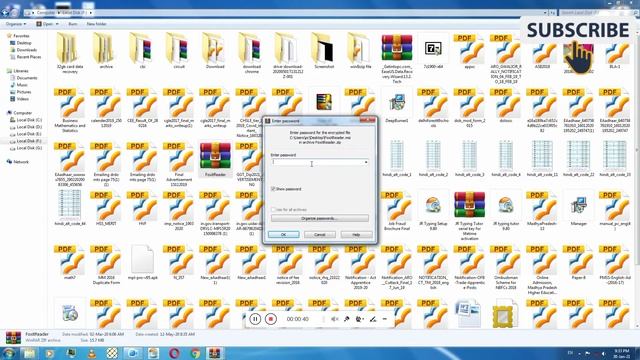The image size is (640, 360).
Task: Select the download chrome folder
Action: coord(251,50)
